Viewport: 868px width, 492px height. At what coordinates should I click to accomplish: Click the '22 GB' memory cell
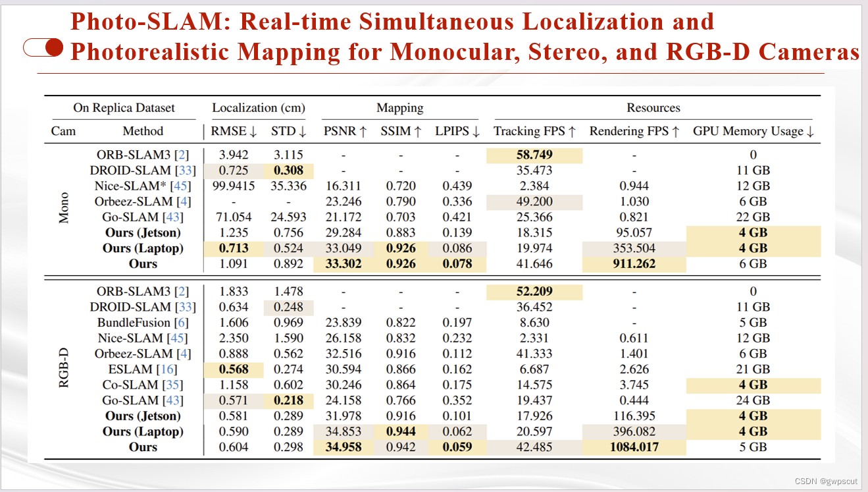753,217
